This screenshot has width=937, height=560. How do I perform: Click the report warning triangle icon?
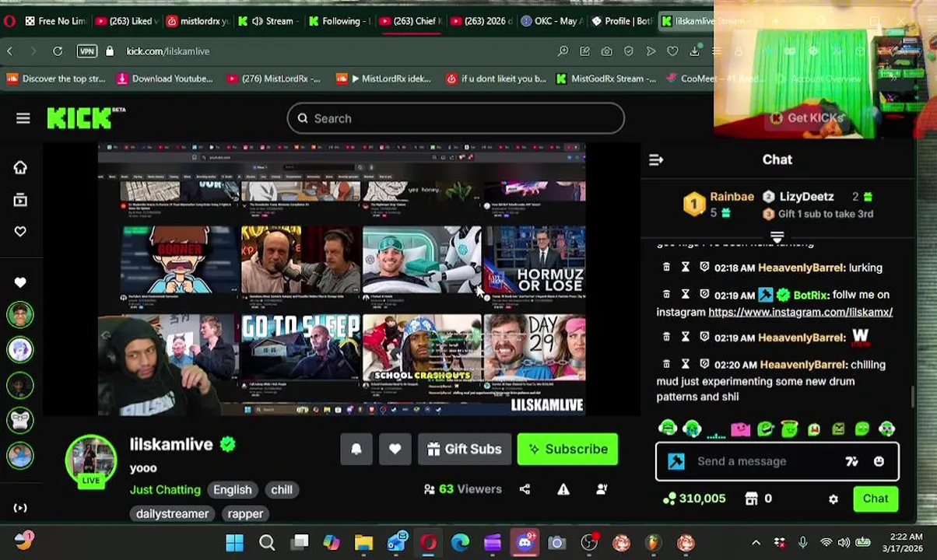tap(563, 489)
